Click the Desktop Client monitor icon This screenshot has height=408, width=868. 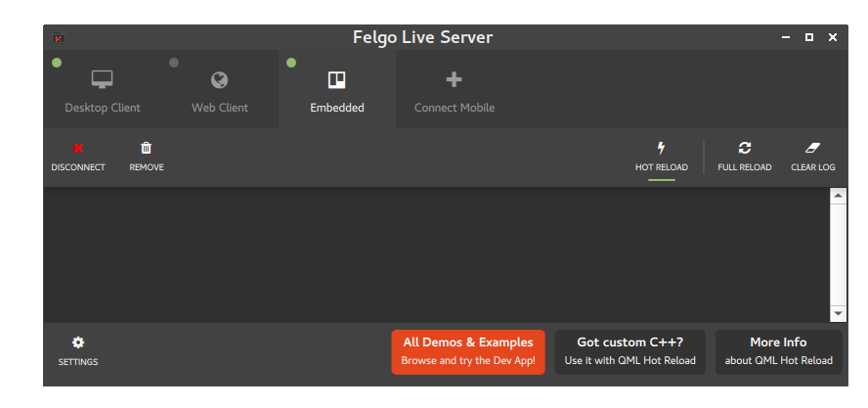[103, 80]
